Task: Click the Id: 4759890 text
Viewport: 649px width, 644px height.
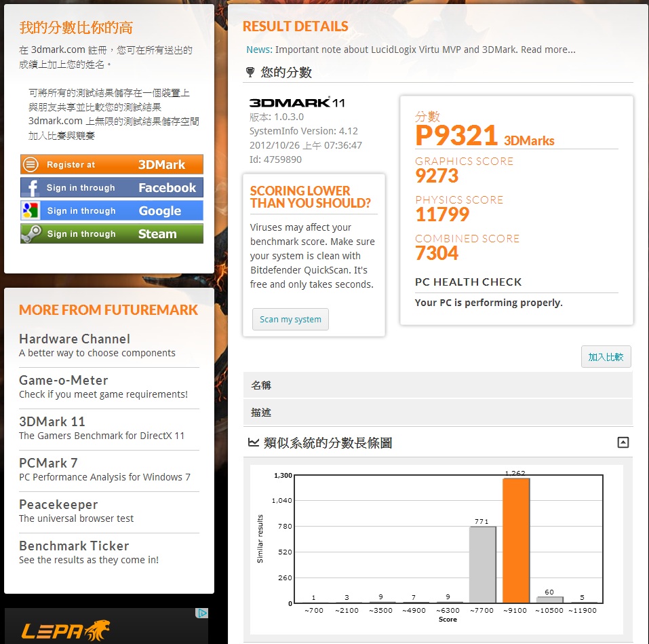Action: point(275,159)
